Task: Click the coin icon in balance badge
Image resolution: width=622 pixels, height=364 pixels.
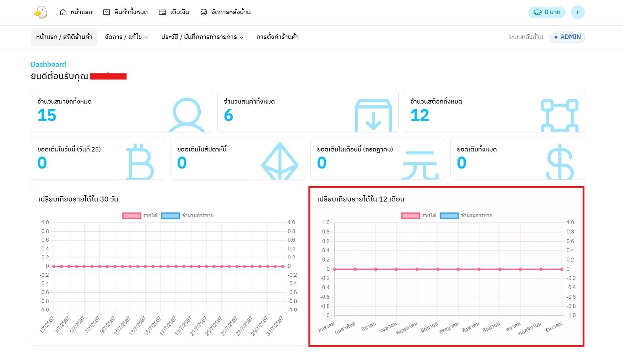Action: (538, 12)
